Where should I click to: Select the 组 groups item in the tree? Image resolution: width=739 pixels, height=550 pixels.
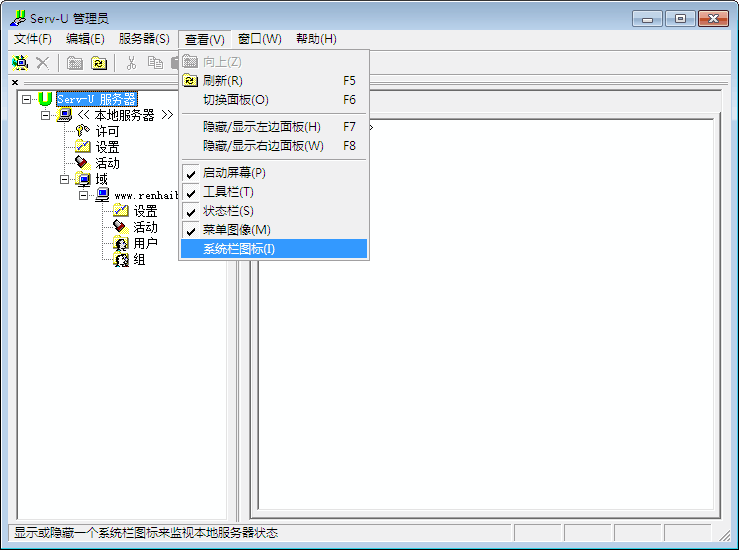pos(139,259)
